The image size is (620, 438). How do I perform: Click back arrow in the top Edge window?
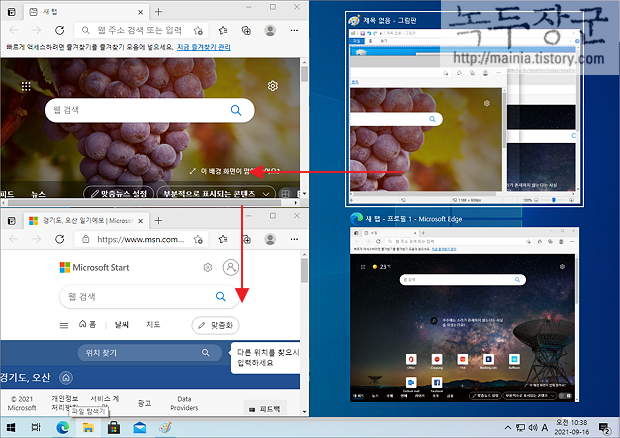tap(14, 30)
